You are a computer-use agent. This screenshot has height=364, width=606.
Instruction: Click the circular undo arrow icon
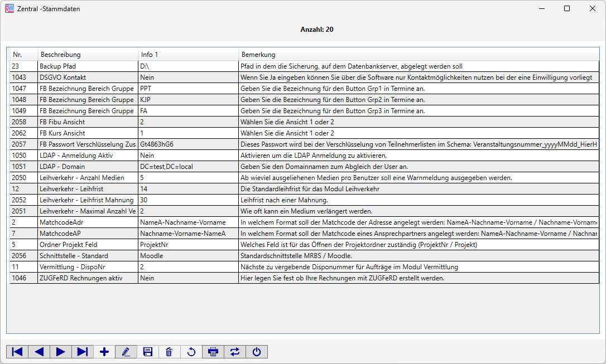191,352
